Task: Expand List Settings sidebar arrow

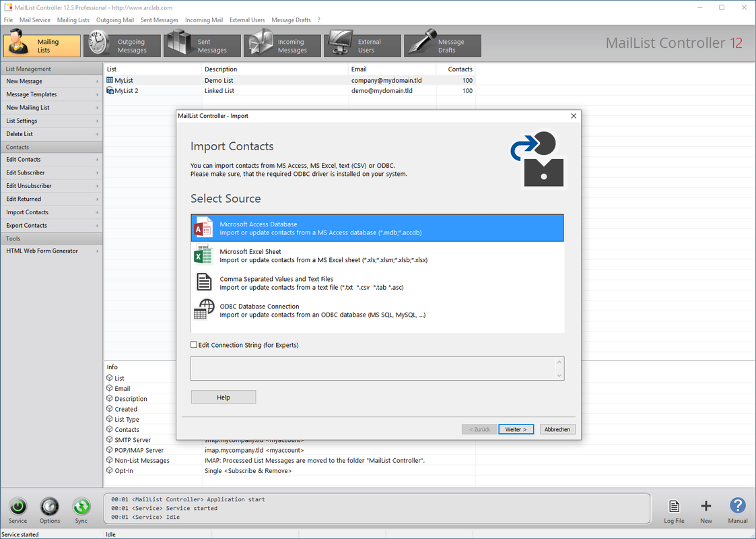Action: pyautogui.click(x=97, y=121)
